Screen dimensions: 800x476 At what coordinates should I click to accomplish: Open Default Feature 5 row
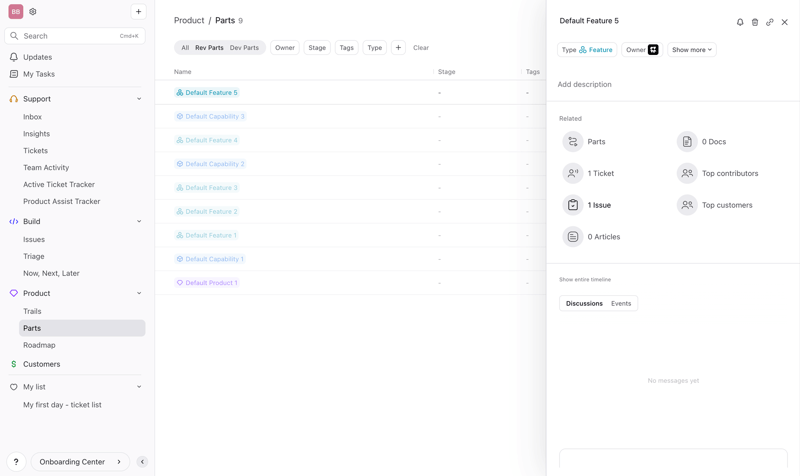(207, 92)
